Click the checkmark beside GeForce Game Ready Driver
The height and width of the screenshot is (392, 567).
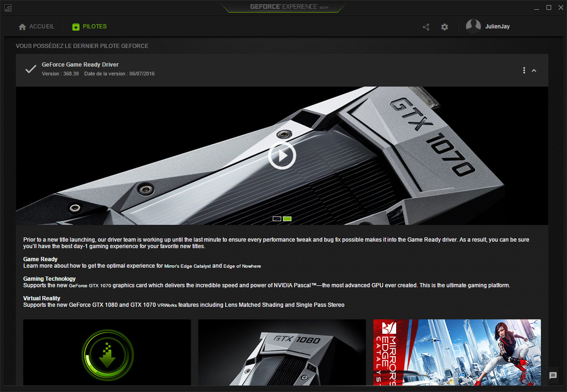(30, 69)
